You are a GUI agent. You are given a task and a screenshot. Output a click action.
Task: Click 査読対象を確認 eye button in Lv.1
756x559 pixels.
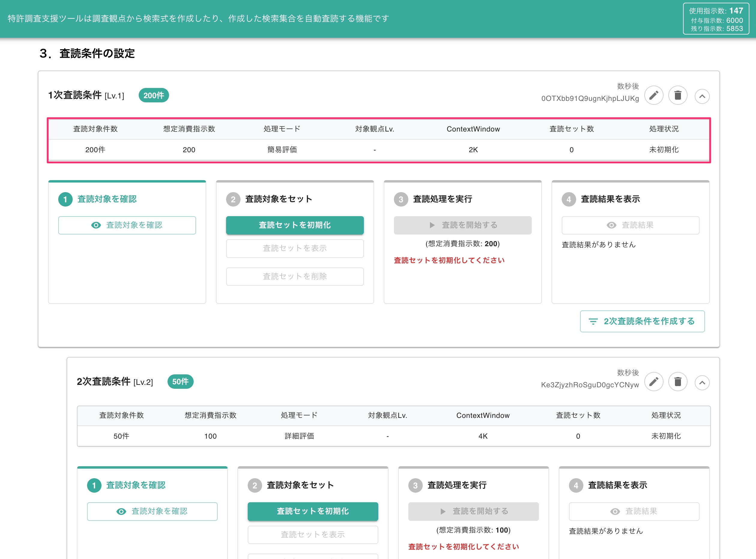point(127,225)
